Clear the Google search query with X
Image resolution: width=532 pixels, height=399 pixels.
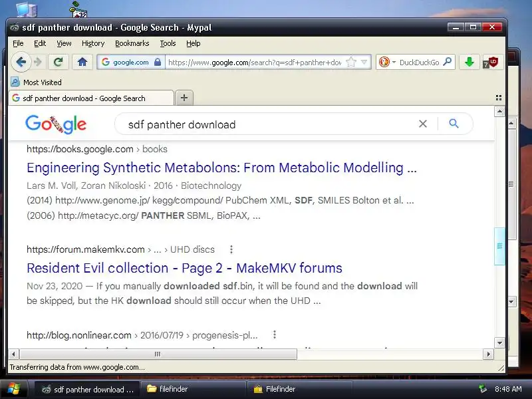tap(423, 124)
